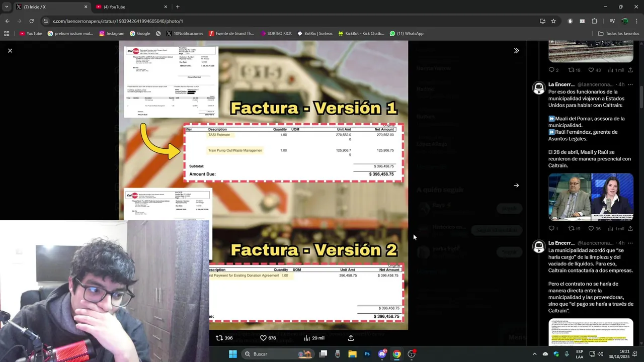Viewport: 644px width, 362px height.
Task: Open Discord from taskbar
Action: click(382, 354)
